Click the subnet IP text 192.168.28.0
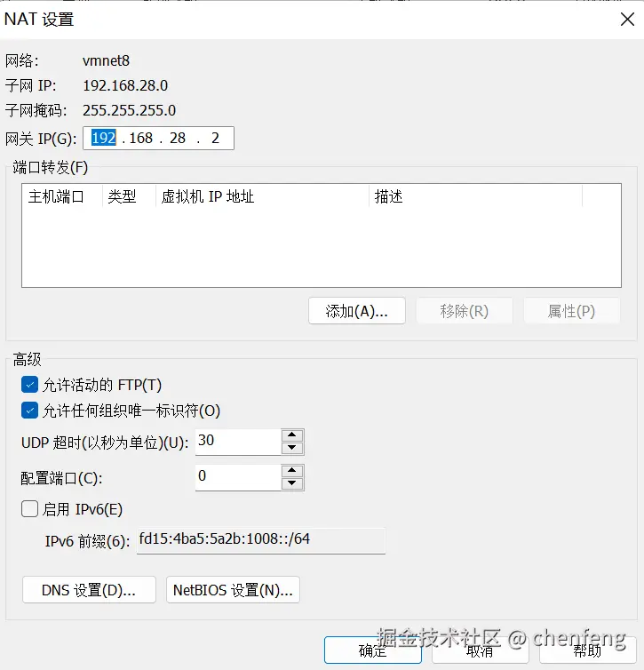Viewport: 644px width, 670px height. tap(125, 85)
